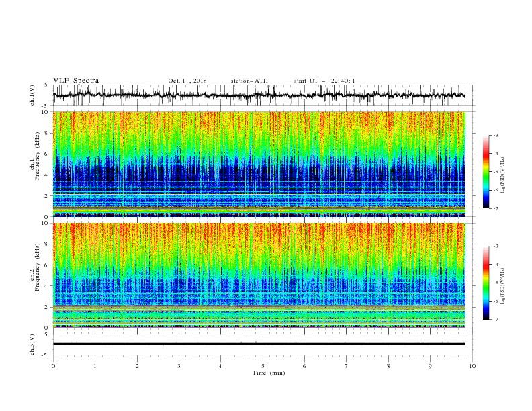Click the "5" tick on Time axis
The width and height of the screenshot is (532, 411).
pos(263,366)
